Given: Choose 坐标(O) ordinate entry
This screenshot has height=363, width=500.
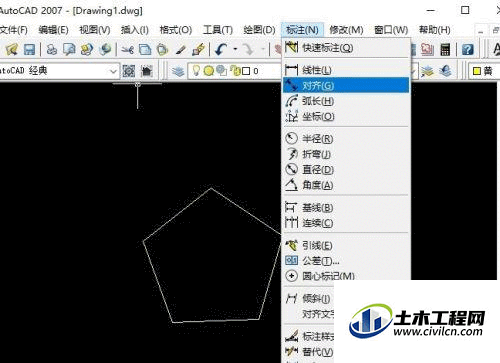Looking at the screenshot, I should click(346, 116).
